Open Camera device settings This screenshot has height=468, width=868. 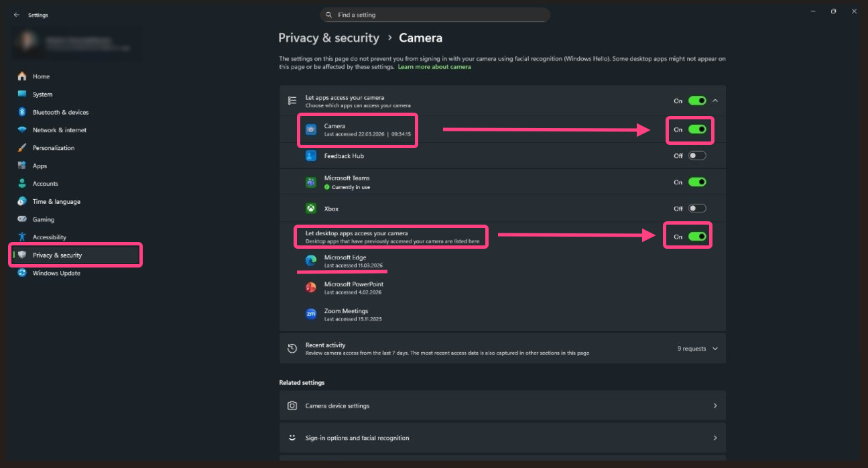(x=501, y=405)
